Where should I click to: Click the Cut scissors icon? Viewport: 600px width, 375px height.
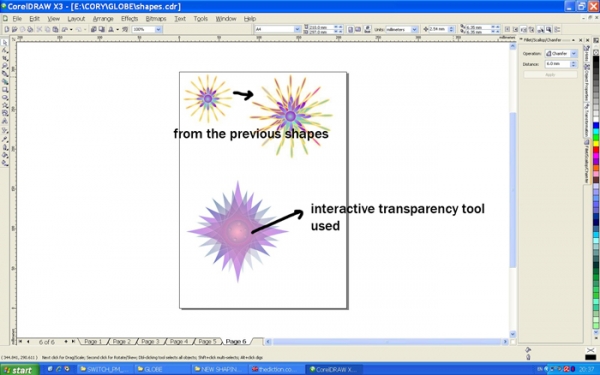(39, 29)
